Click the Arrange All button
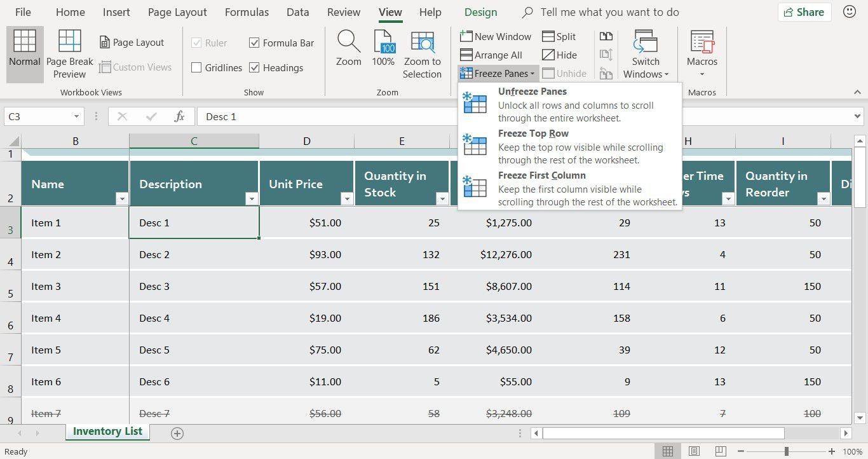Viewport: 868px width, 459px height. pos(491,55)
